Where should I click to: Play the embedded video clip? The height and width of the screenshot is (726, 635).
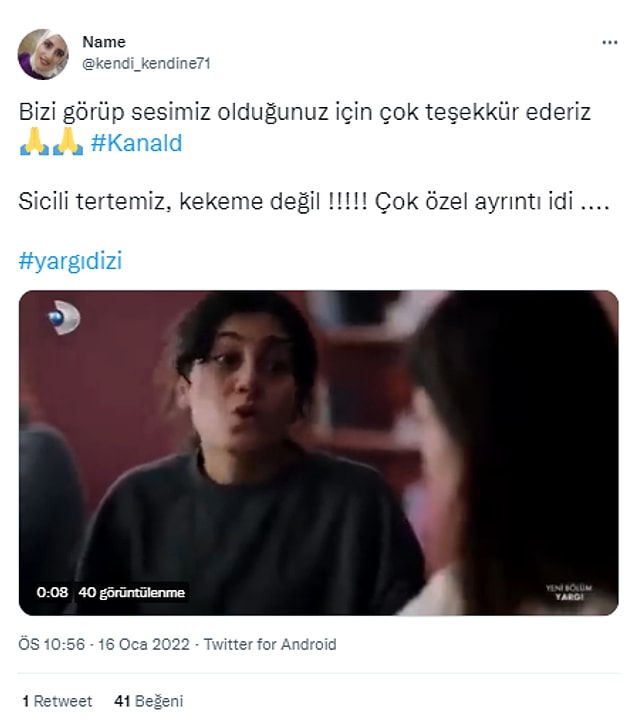coord(319,453)
